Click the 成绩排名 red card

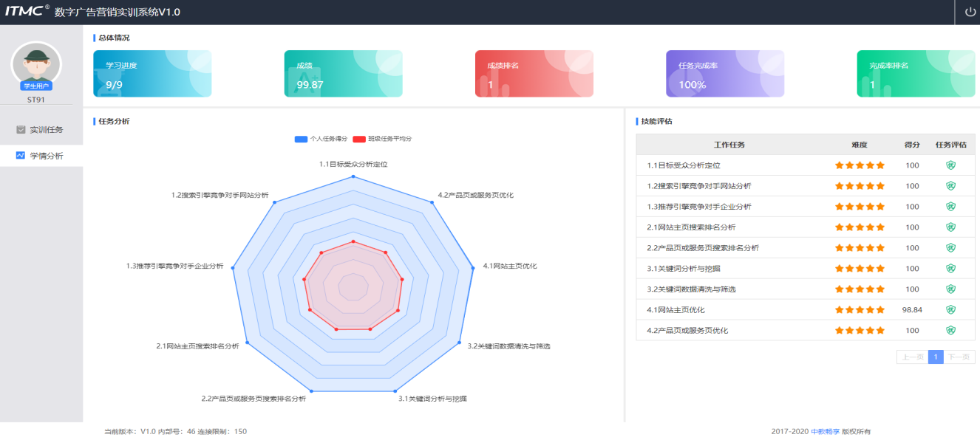tap(534, 74)
